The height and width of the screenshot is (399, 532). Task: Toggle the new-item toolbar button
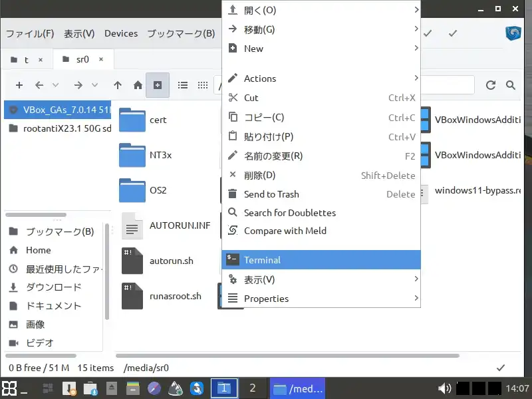tap(158, 85)
